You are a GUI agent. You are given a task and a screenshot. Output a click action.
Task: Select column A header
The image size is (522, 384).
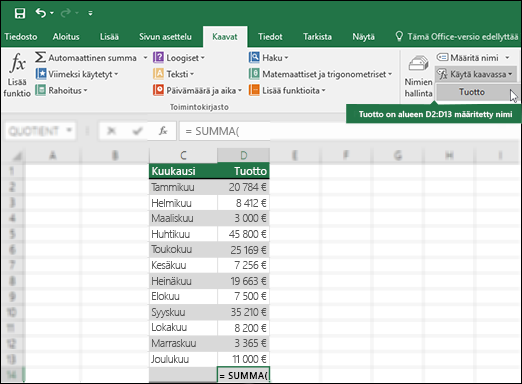click(52, 155)
